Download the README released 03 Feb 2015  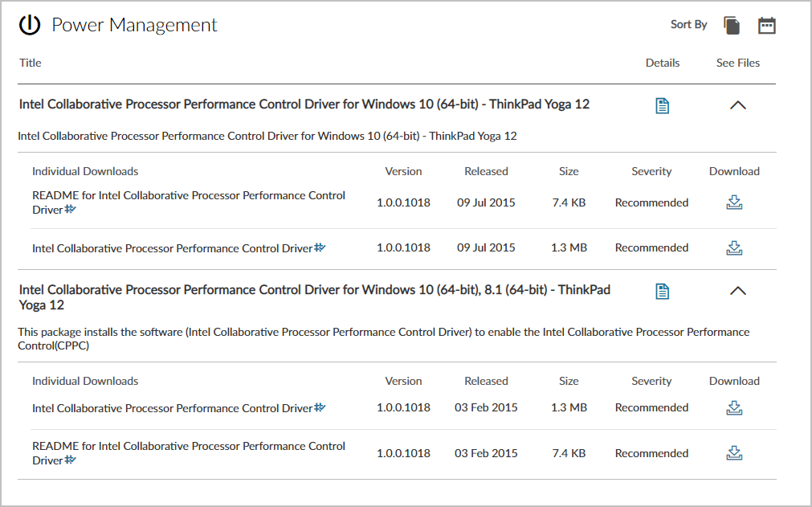pos(734,453)
